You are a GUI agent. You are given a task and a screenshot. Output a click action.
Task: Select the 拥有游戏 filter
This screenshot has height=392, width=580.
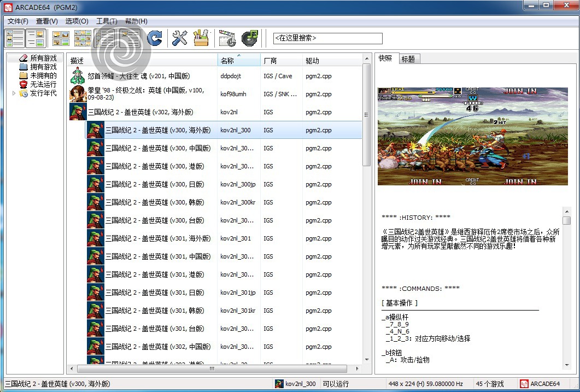[43, 67]
